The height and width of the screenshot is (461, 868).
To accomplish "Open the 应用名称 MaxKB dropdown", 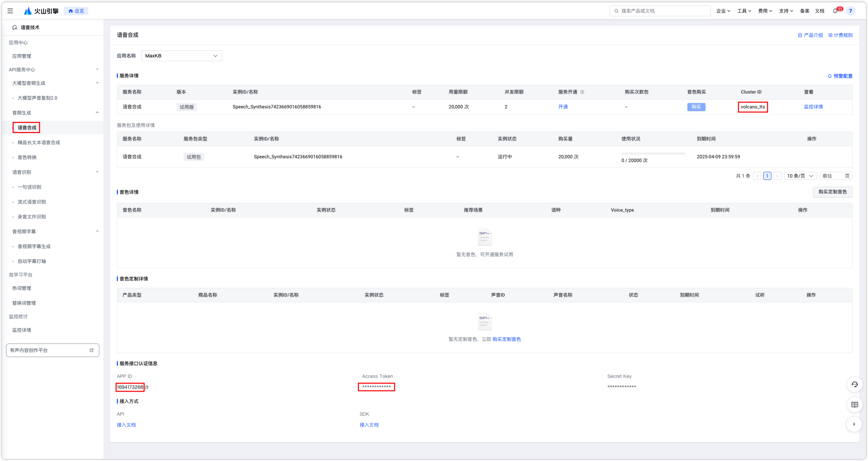I will (181, 56).
